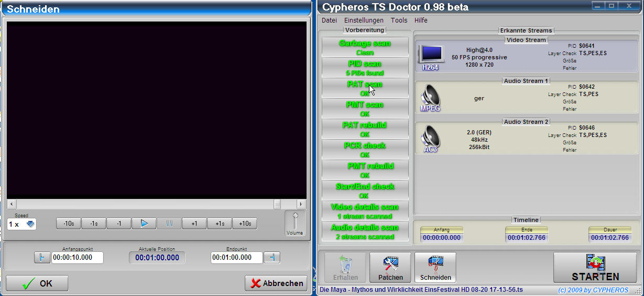Click the (c) 2009 by CYPHEROS text
The width and height of the screenshot is (644, 296).
click(593, 290)
